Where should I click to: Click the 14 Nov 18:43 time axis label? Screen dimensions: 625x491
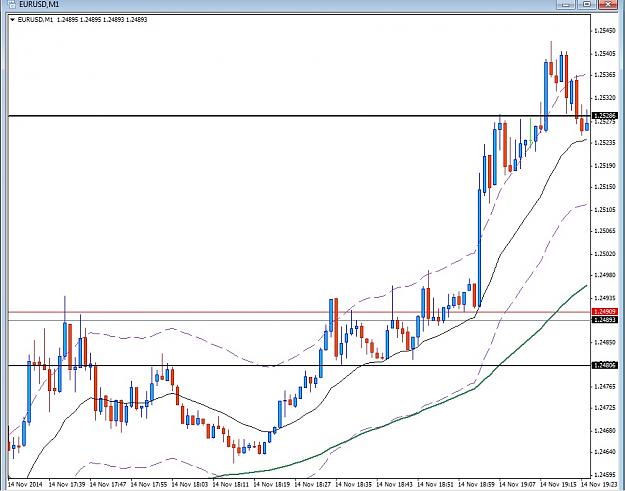tap(395, 484)
